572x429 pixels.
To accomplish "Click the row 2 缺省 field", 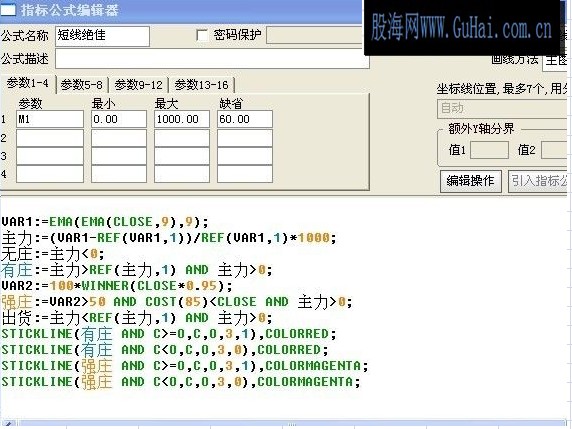I will click(x=245, y=138).
